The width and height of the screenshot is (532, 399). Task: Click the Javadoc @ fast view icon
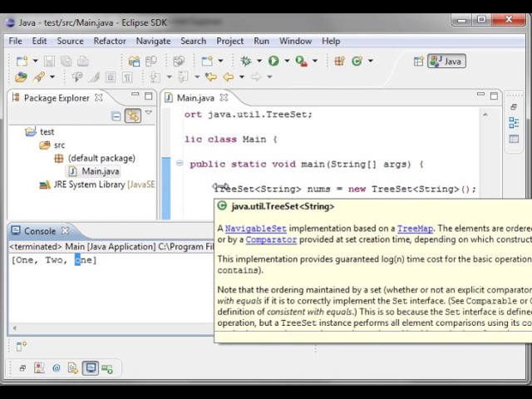57,368
